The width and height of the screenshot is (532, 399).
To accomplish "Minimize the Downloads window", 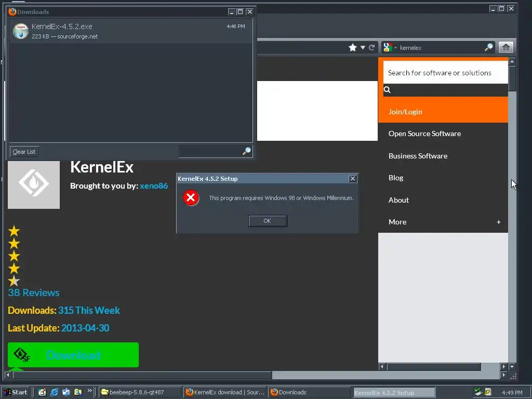I will (x=231, y=11).
